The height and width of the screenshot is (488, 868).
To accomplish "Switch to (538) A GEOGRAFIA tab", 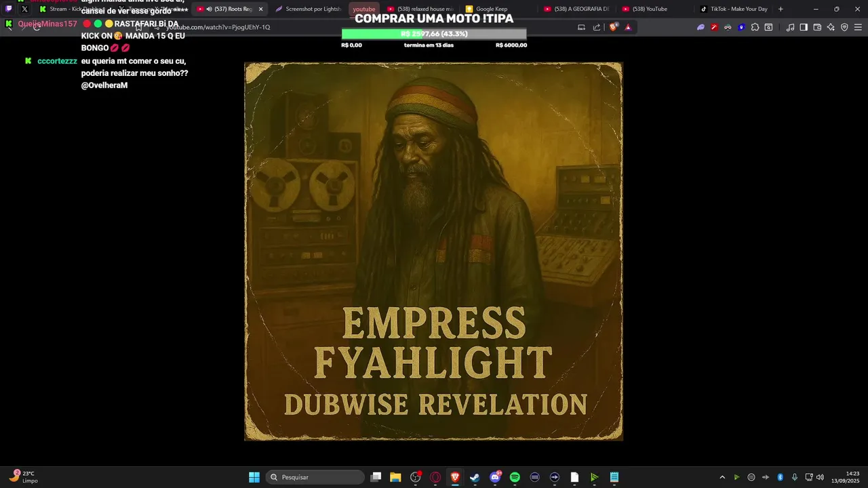I will 576,9.
